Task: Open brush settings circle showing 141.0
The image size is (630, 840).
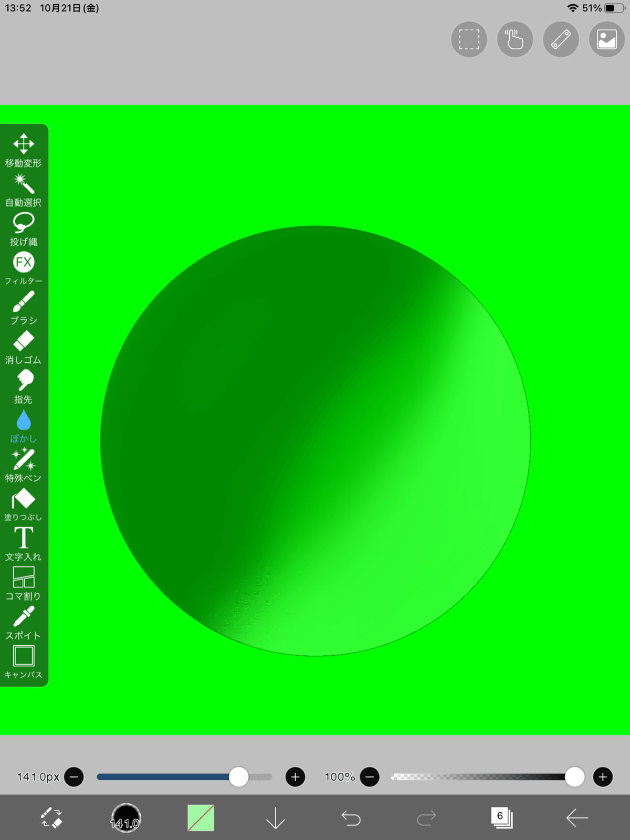Action: (x=125, y=818)
